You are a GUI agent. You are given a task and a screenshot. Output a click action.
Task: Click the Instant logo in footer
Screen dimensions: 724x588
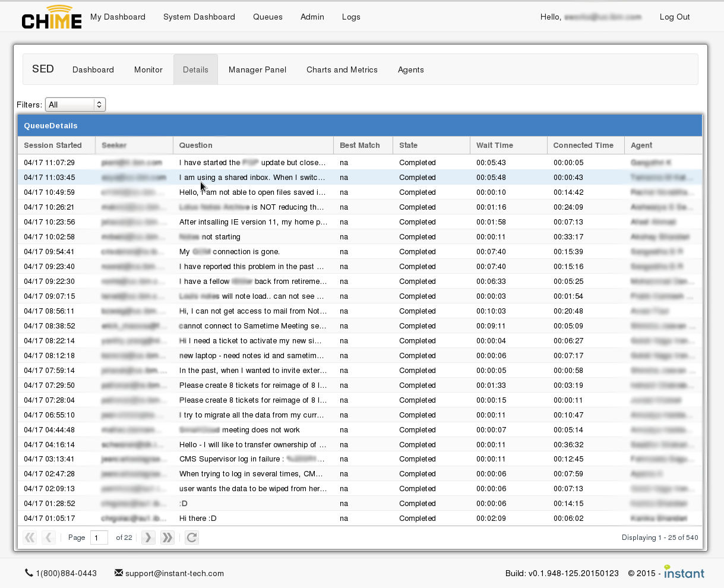684,572
